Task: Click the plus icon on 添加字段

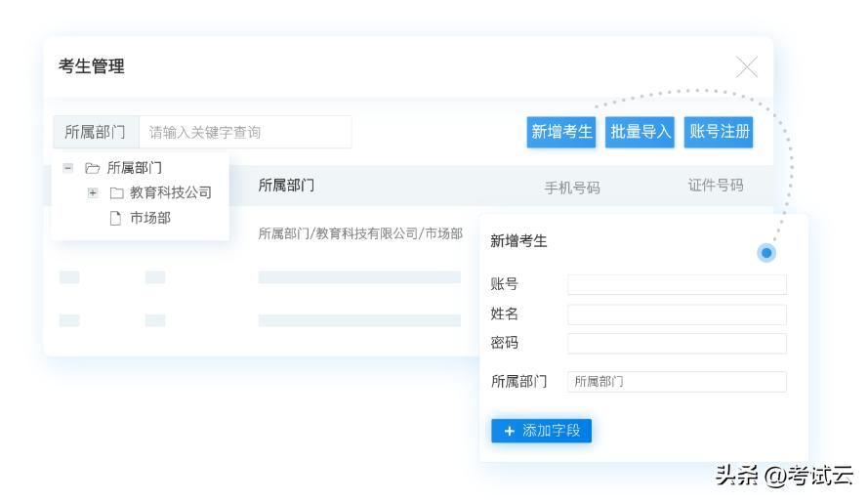Action: click(x=510, y=431)
